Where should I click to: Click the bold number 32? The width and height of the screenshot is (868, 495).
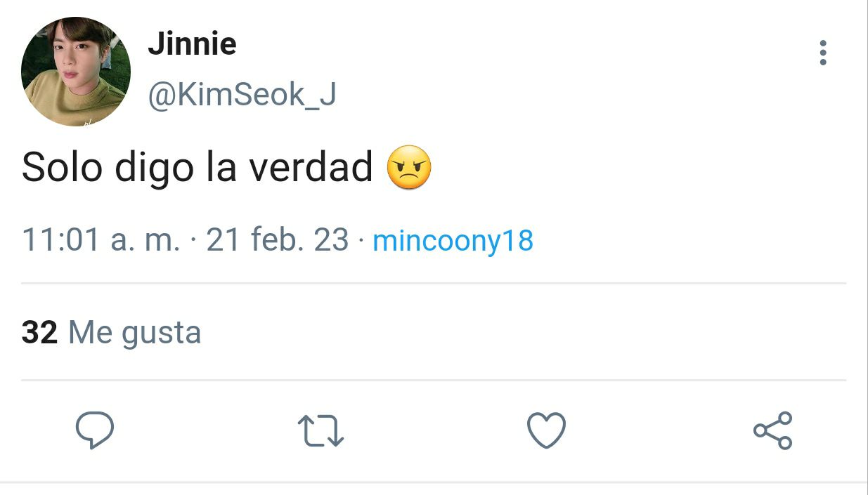tap(39, 332)
